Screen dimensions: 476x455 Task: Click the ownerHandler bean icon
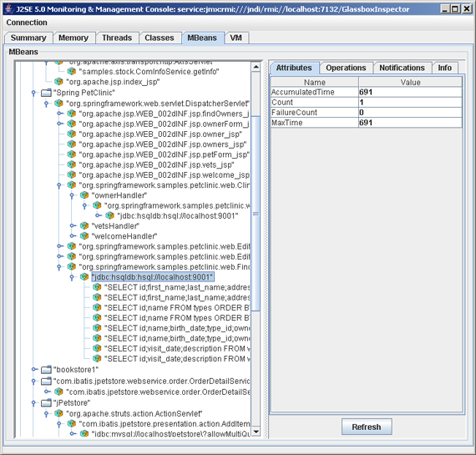pyautogui.click(x=84, y=195)
